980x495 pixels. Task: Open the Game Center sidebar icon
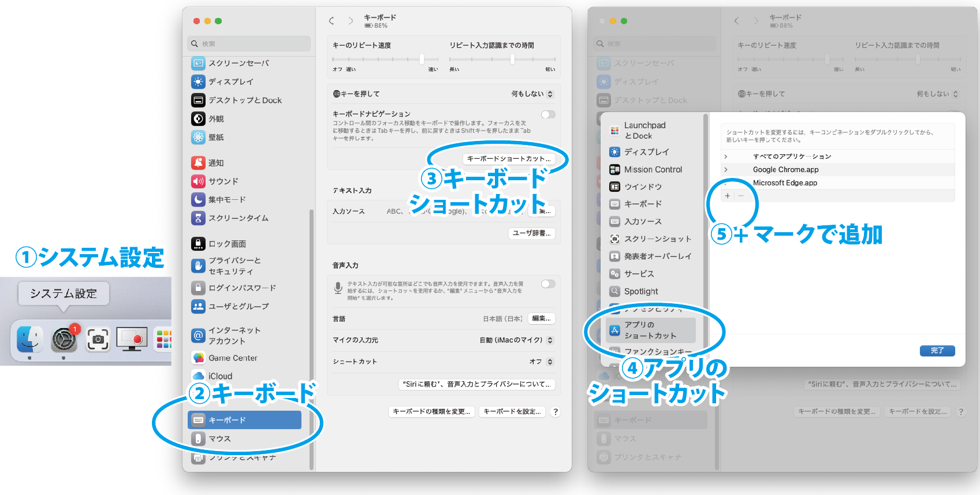(198, 358)
